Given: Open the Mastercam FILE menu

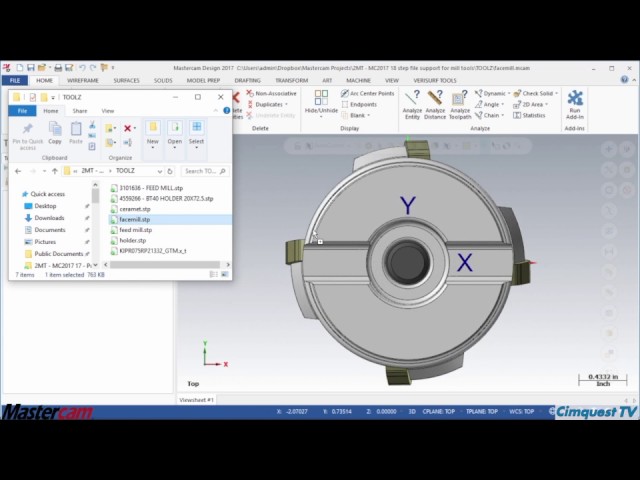Looking at the screenshot, I should pos(15,80).
